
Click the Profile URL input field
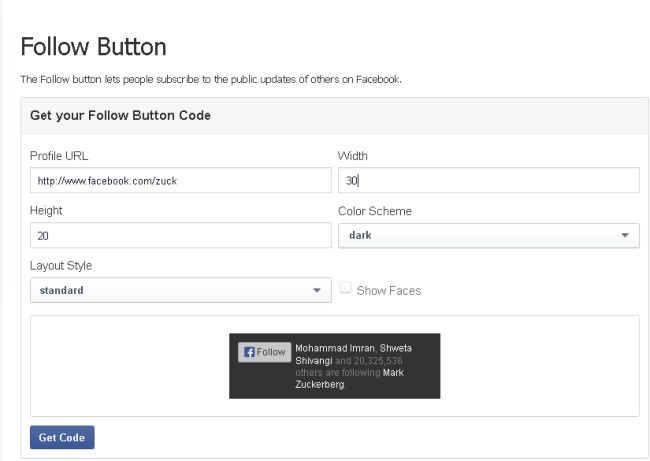click(x=181, y=180)
